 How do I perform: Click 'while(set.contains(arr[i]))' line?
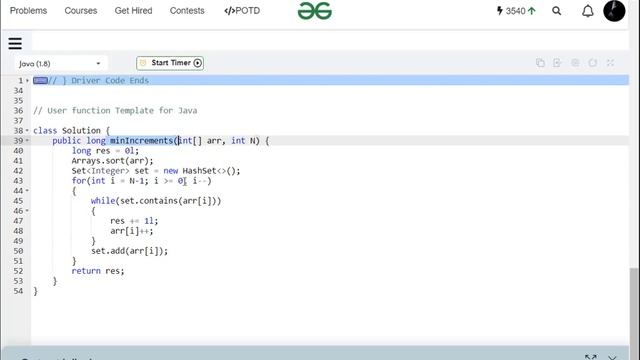click(156, 201)
